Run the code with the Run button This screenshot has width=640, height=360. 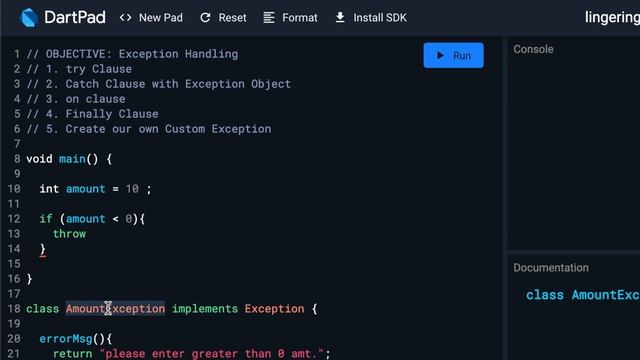453,56
